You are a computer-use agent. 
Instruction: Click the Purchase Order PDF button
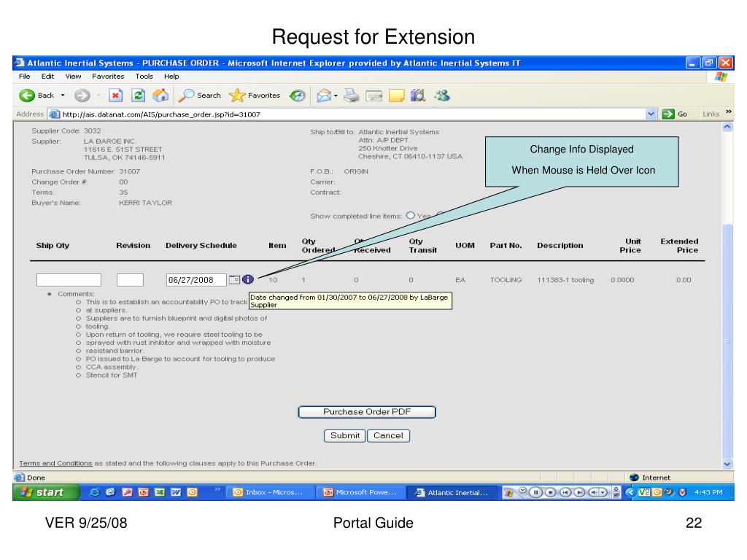(367, 412)
